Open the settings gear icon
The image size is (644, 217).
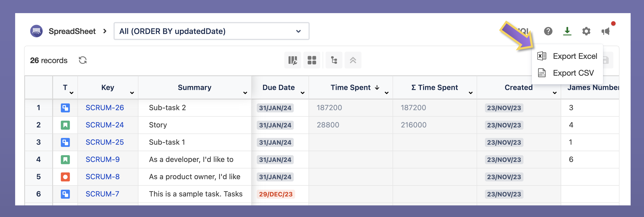[x=586, y=31]
